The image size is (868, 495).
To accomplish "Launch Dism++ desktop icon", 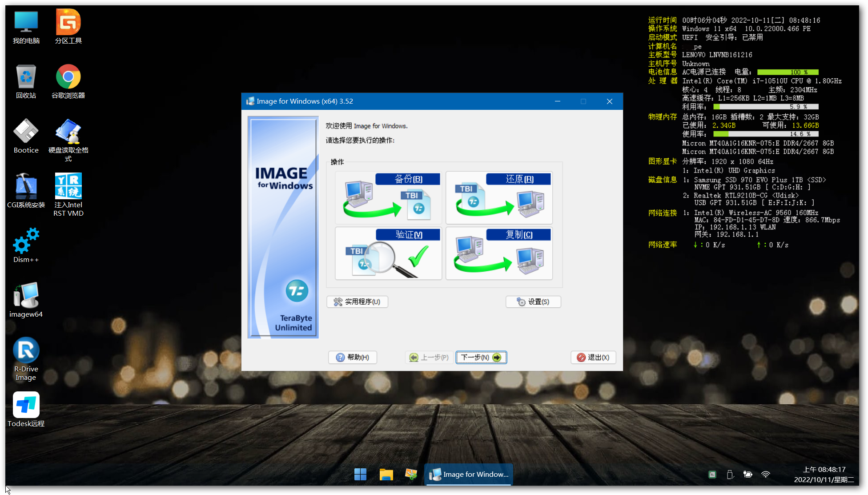I will (x=26, y=246).
